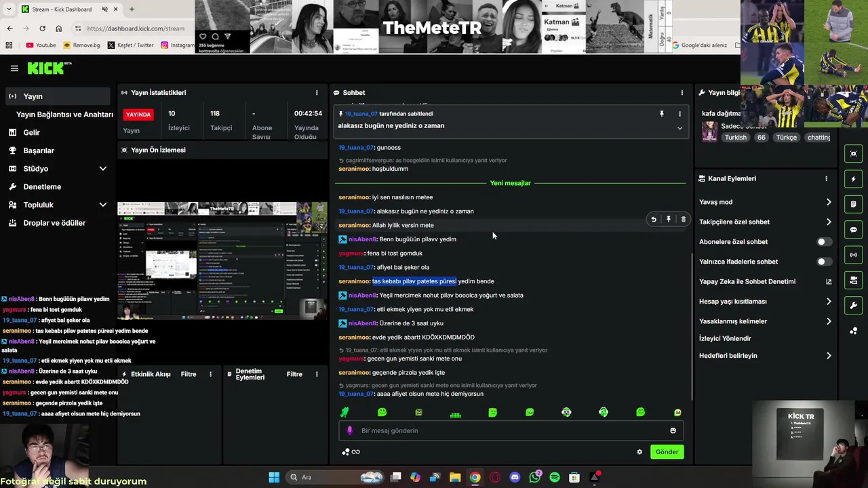868x488 pixels.
Task: Open Yayın Bağlantısı ve Anahtarı page
Action: pyautogui.click(x=64, y=115)
